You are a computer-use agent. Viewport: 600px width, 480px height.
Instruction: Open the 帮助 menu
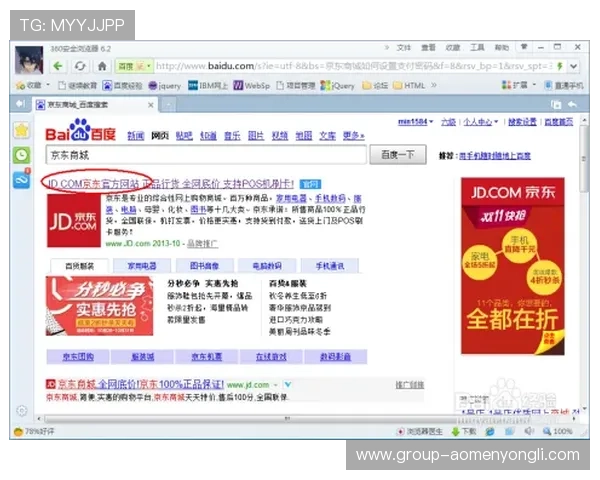click(502, 47)
